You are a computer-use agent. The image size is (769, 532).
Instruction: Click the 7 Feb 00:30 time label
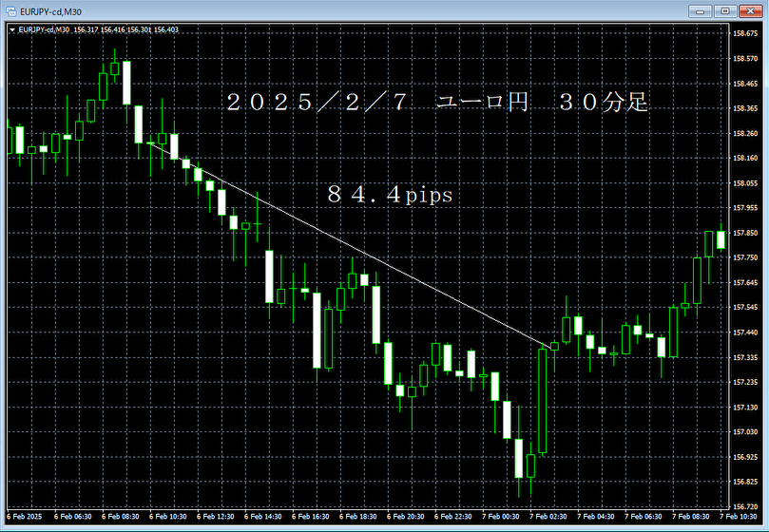(501, 516)
